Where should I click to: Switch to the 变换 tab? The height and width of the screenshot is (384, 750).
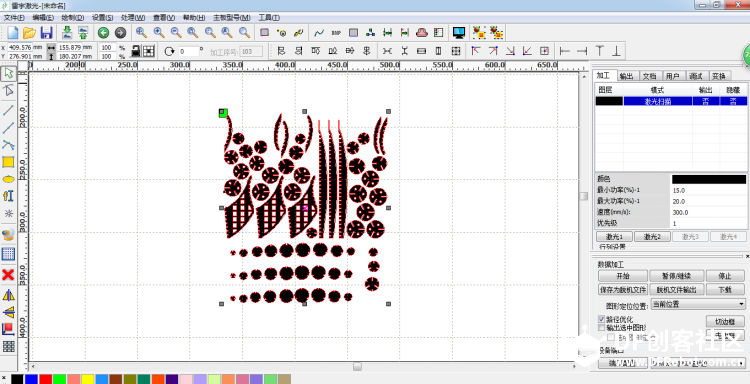coord(719,76)
